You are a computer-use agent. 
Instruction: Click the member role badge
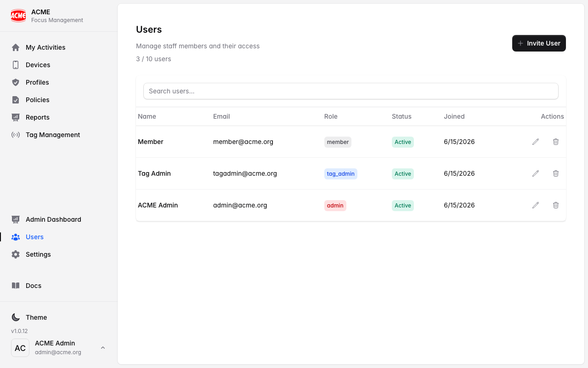338,142
